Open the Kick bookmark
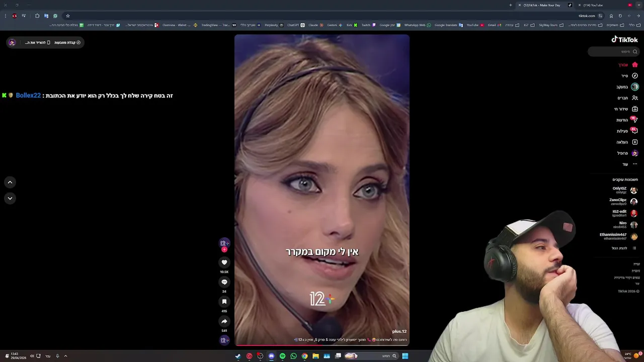The height and width of the screenshot is (362, 644). tap(352, 25)
